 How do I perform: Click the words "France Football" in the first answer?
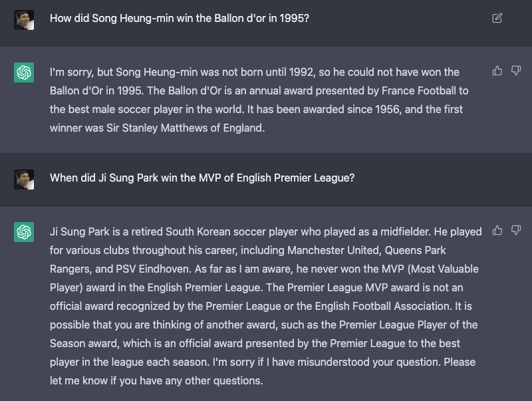click(x=419, y=90)
